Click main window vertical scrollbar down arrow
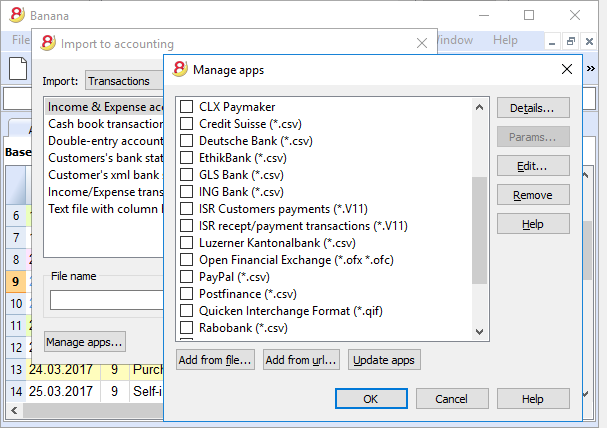The width and height of the screenshot is (607, 428). click(x=586, y=394)
